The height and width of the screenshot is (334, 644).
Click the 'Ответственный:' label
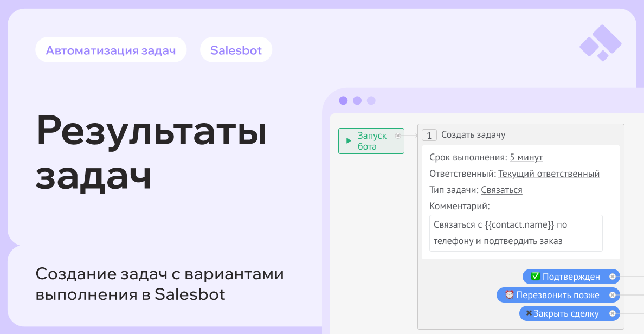click(462, 174)
